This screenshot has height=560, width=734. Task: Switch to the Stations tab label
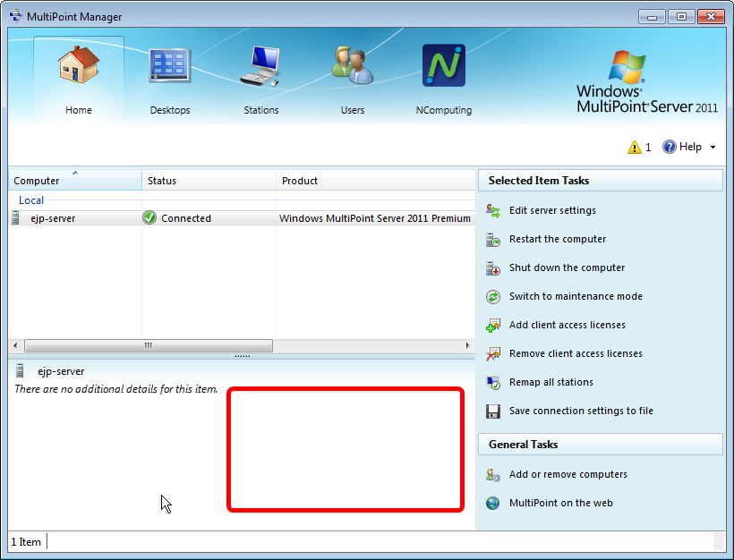click(x=261, y=110)
